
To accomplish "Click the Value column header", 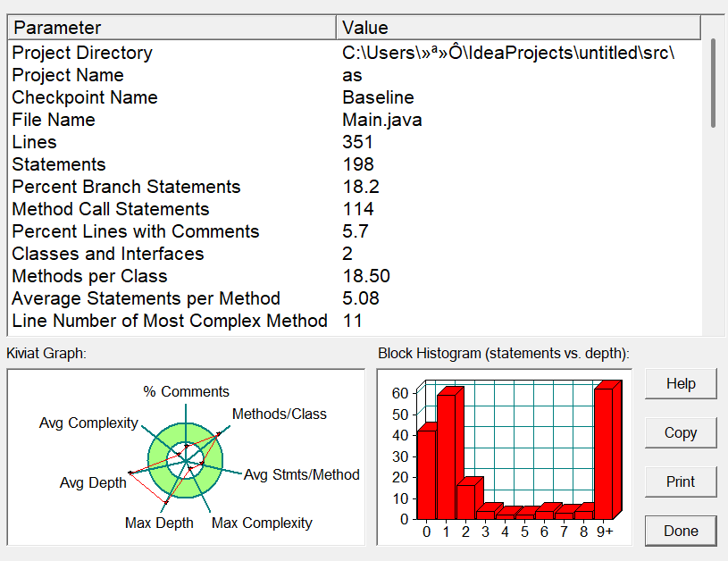I will coord(518,28).
